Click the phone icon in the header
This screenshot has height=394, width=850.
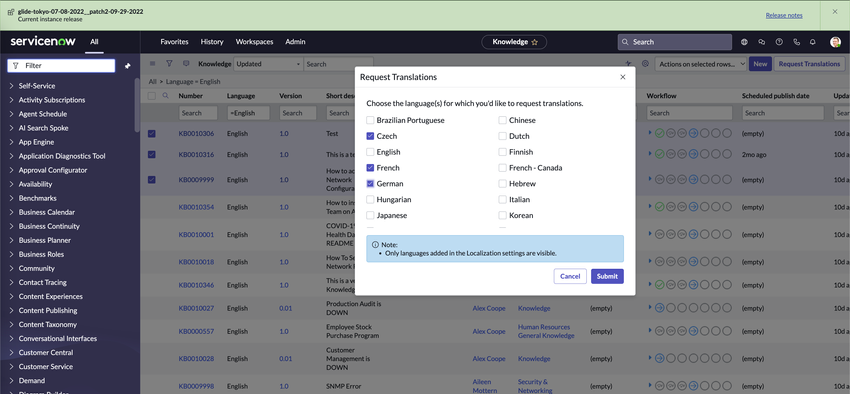[x=796, y=42]
